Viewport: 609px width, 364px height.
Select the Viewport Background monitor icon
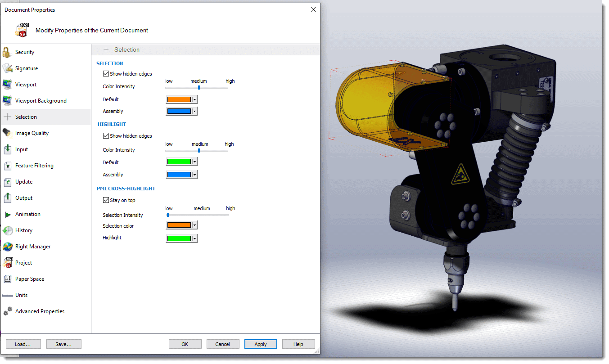7,101
